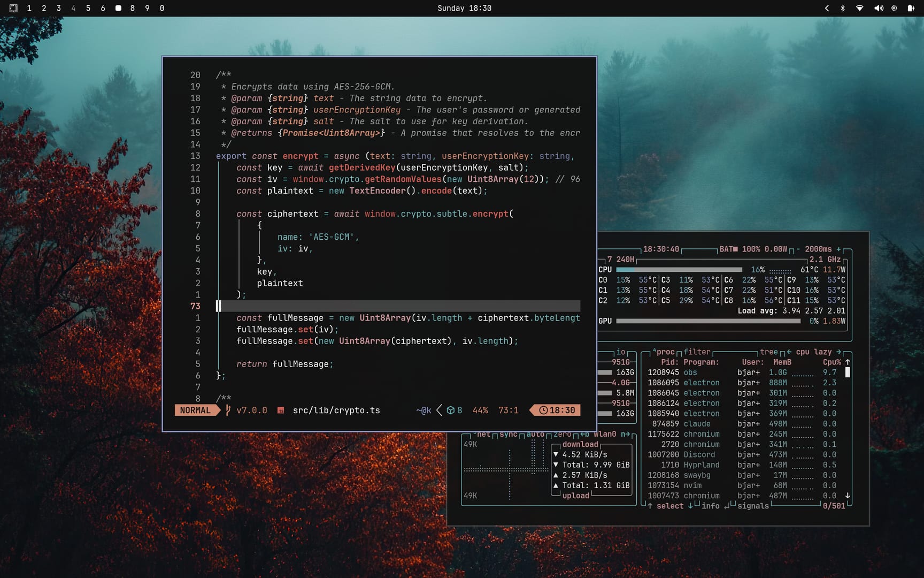Toggle the tree view in the proc panel
This screenshot has height=578, width=924.
pyautogui.click(x=769, y=352)
